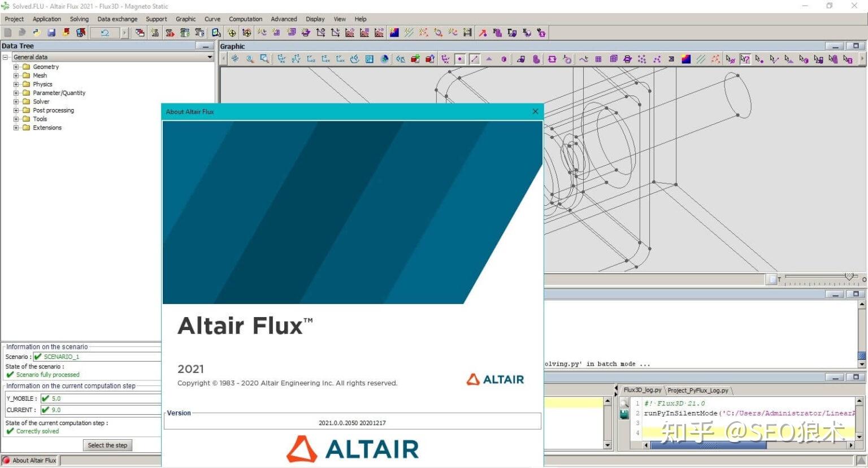Image resolution: width=868 pixels, height=468 pixels.
Task: Expand the Geometry node in the Data Tree
Action: click(x=16, y=66)
